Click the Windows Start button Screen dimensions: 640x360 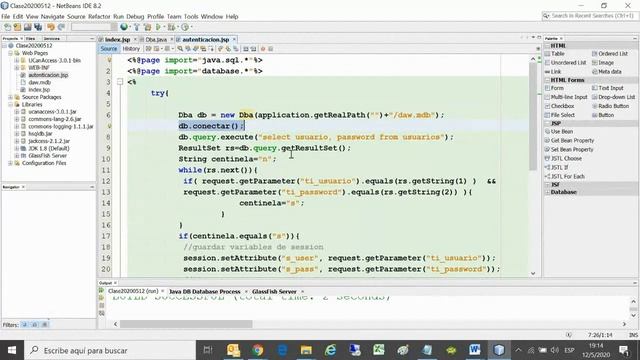[12, 350]
